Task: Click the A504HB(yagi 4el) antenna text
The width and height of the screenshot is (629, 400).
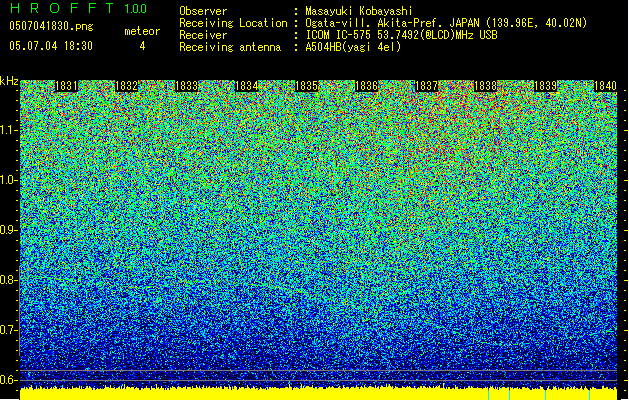Action: point(353,47)
